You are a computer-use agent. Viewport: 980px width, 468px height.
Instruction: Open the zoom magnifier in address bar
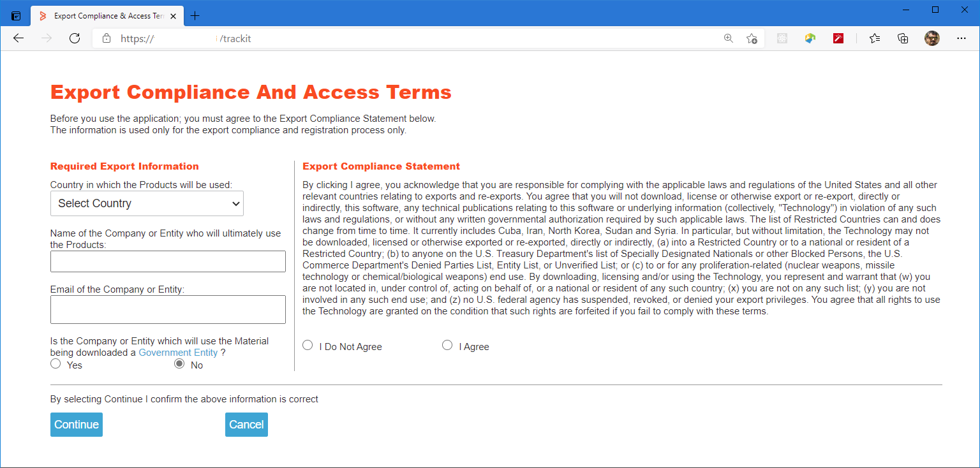(729, 38)
